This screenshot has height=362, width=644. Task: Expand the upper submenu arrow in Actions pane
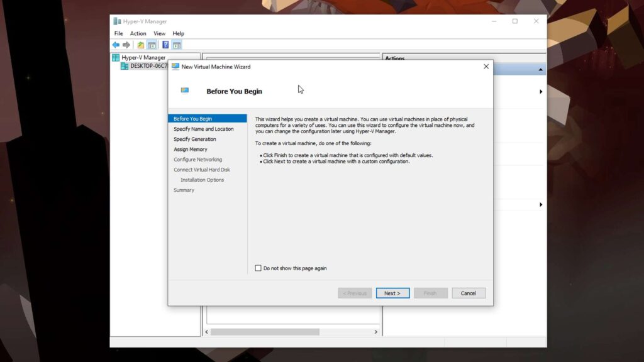(541, 92)
